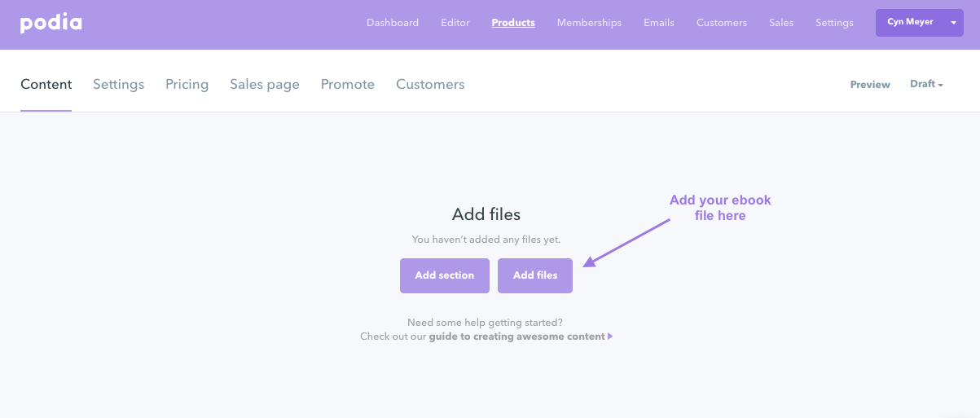This screenshot has width=980, height=418.
Task: Open the Dashboard nav item
Action: 393,23
